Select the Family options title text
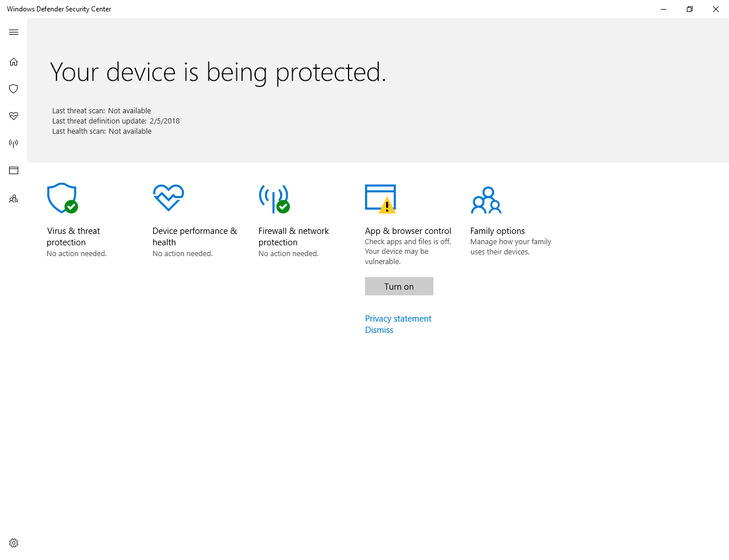The height and width of the screenshot is (560, 729). (x=497, y=231)
